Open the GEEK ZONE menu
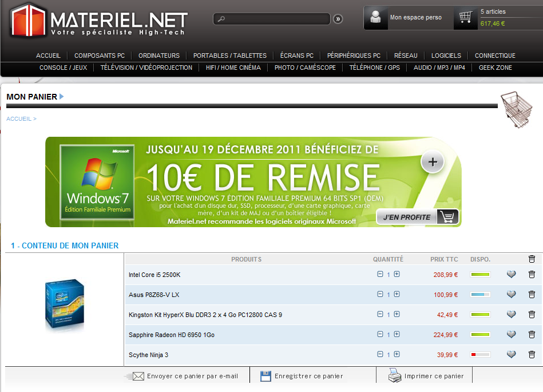The width and height of the screenshot is (543, 392). click(x=495, y=68)
